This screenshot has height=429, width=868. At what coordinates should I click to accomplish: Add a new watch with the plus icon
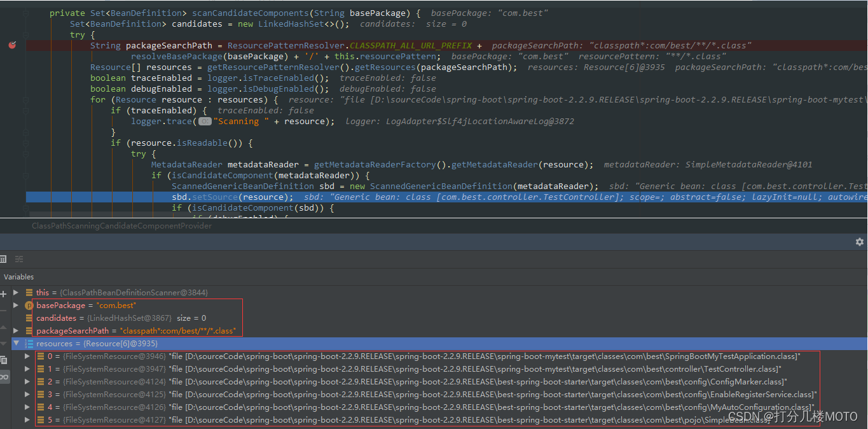[x=3, y=293]
